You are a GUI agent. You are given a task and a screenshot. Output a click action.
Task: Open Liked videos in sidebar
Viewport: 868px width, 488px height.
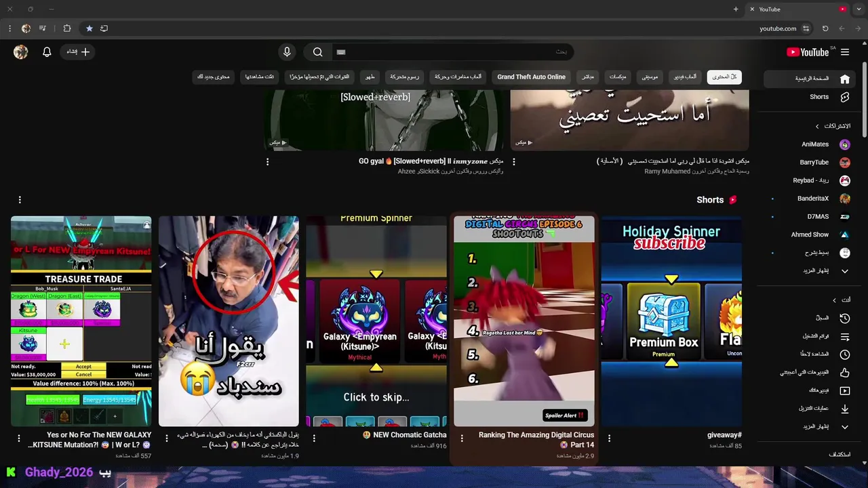tap(810, 373)
